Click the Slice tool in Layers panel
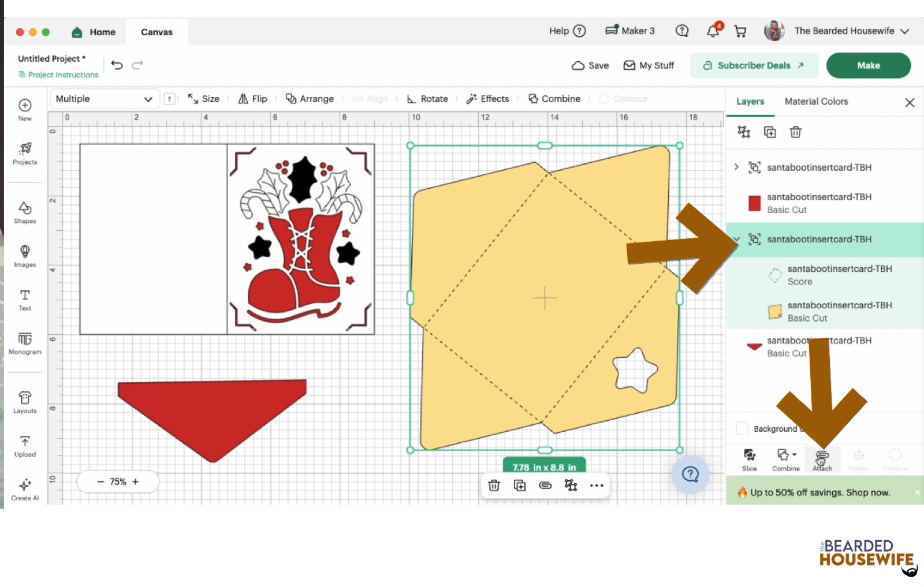The height and width of the screenshot is (587, 924). (x=750, y=460)
